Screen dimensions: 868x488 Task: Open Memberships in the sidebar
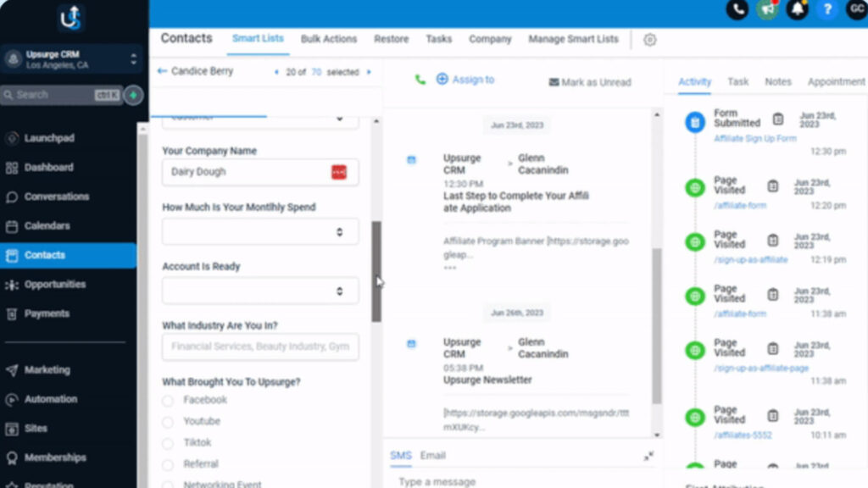click(x=55, y=457)
